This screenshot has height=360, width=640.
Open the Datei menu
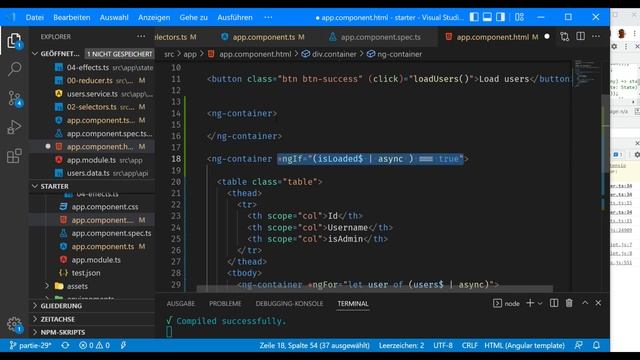click(x=35, y=18)
